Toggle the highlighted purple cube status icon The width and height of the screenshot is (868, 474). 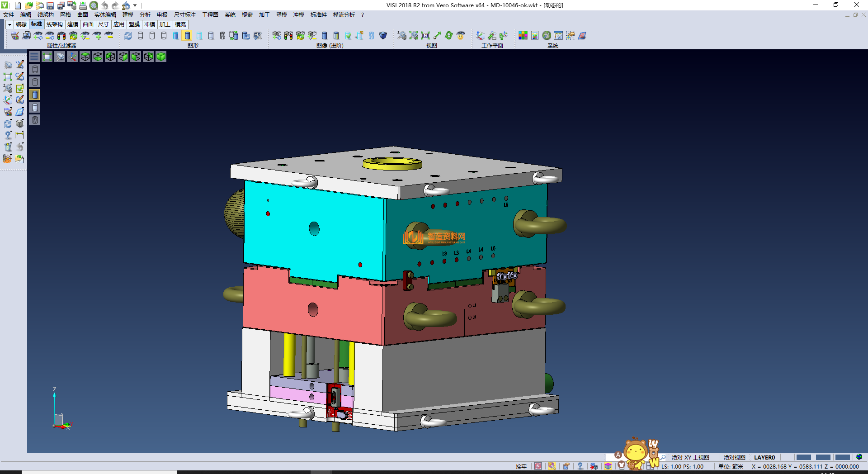(x=608, y=466)
